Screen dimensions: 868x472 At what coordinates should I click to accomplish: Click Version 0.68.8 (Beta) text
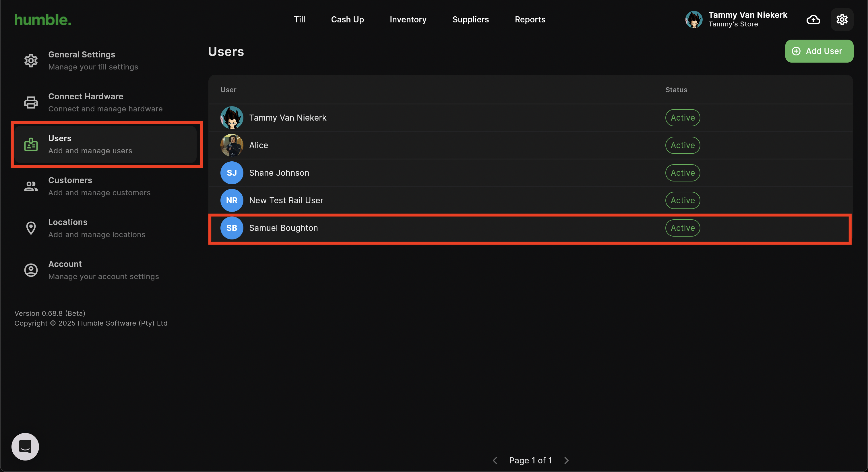pos(50,314)
